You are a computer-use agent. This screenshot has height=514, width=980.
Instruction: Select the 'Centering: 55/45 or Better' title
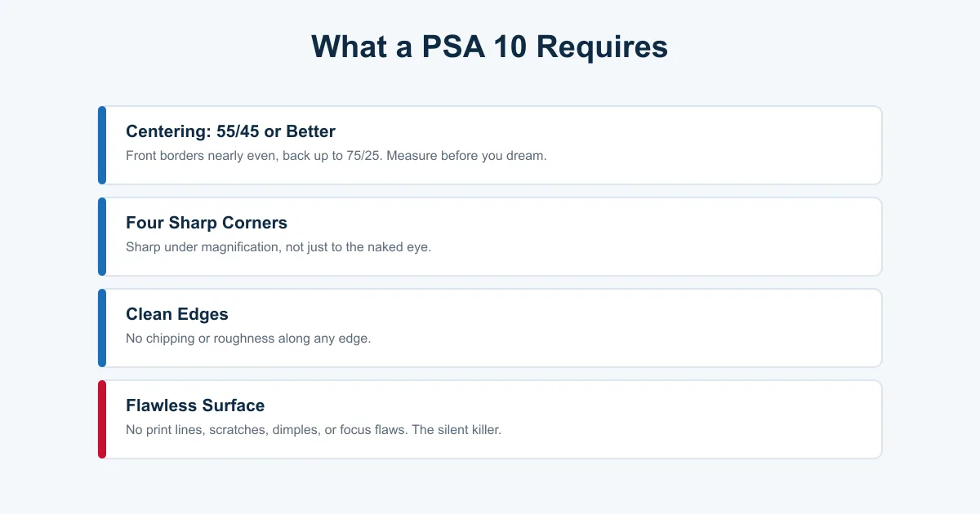point(230,131)
